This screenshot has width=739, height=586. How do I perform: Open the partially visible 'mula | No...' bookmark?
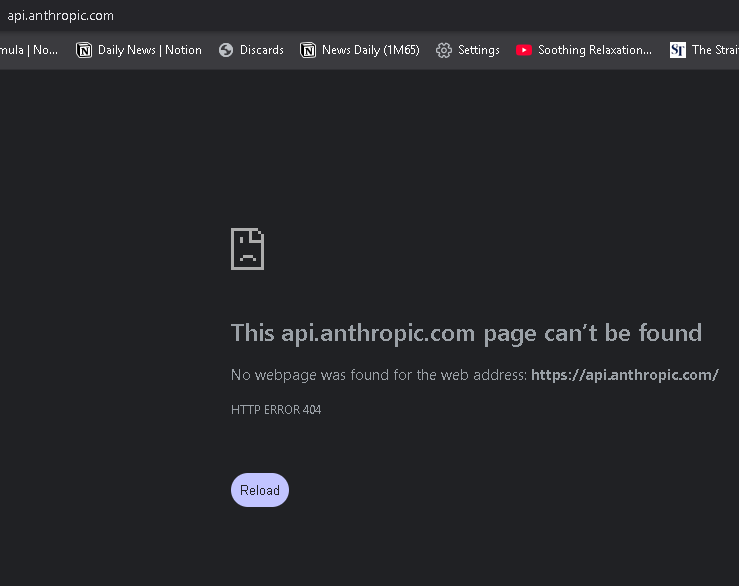point(29,50)
